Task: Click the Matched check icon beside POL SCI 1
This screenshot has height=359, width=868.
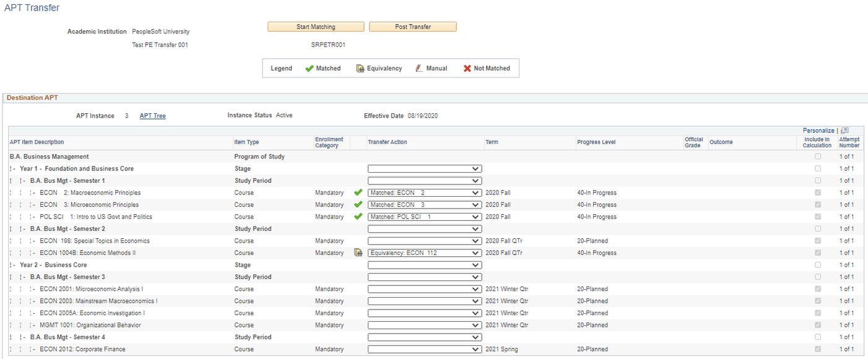Action: click(358, 217)
